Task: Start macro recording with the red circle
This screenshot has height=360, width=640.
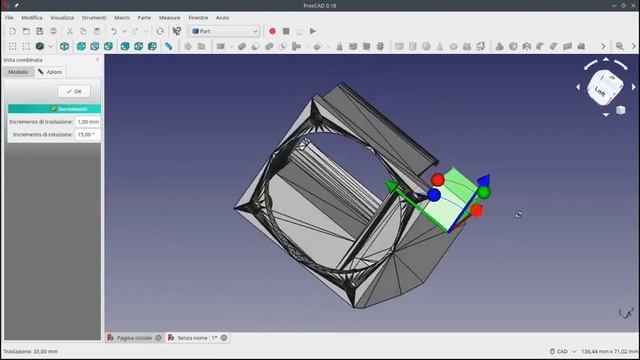Action: (272, 31)
